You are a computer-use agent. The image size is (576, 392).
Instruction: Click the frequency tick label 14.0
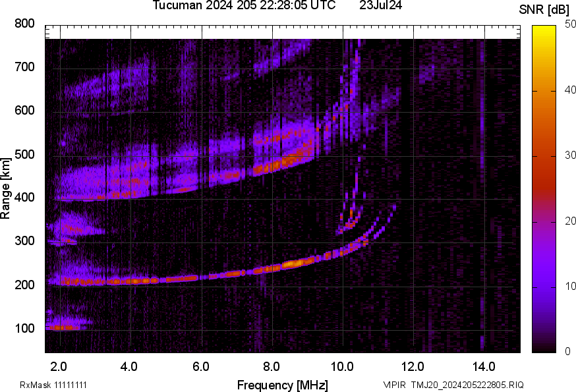pyautogui.click(x=484, y=367)
